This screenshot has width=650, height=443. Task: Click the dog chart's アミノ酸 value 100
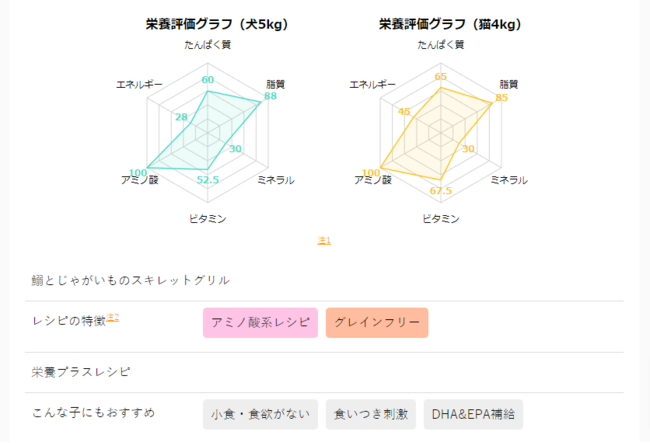[x=138, y=172]
